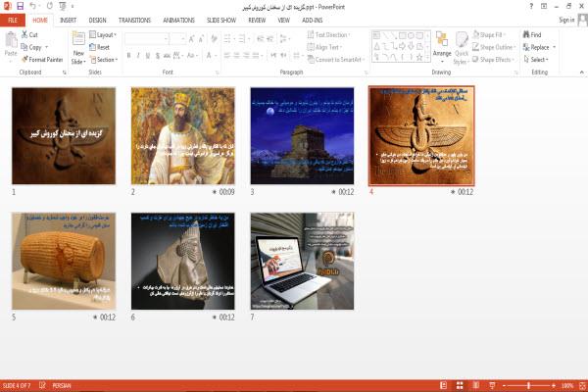Click Align Text button
588x392 pixels.
click(x=323, y=47)
